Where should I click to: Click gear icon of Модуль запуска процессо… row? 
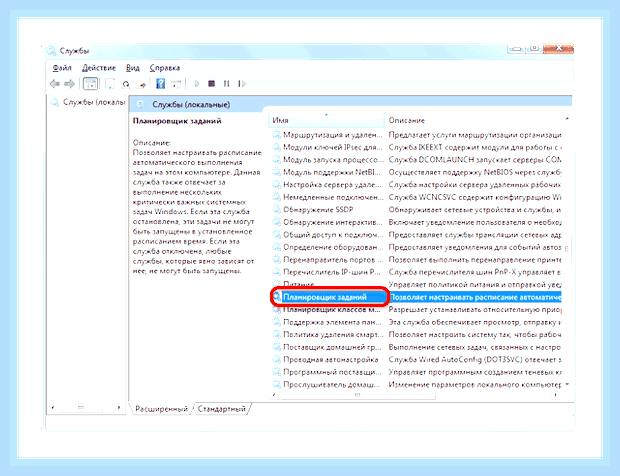pyautogui.click(x=276, y=160)
